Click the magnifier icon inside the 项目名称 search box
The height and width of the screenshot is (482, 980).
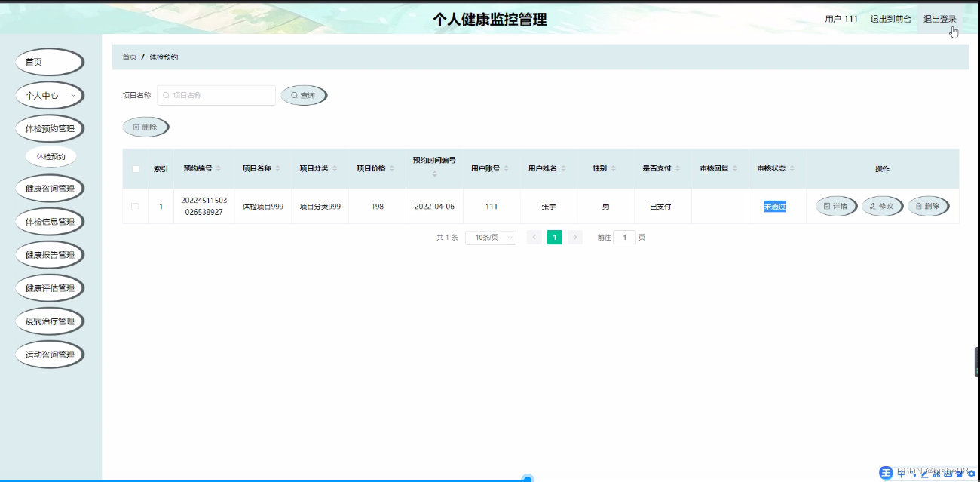click(x=166, y=95)
